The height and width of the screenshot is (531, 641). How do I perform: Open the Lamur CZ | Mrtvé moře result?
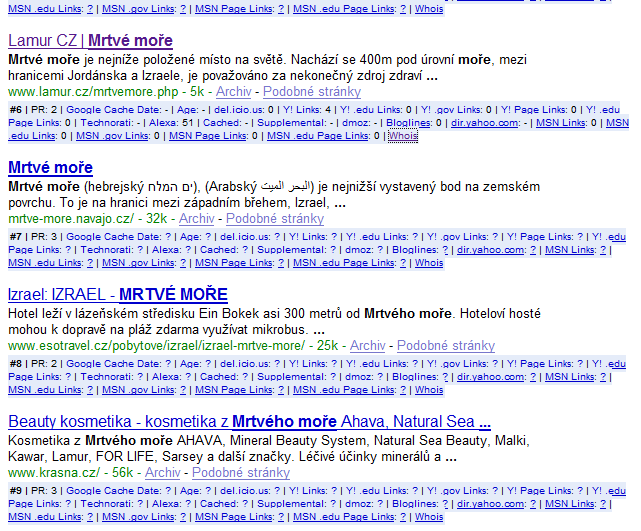[x=90, y=40]
